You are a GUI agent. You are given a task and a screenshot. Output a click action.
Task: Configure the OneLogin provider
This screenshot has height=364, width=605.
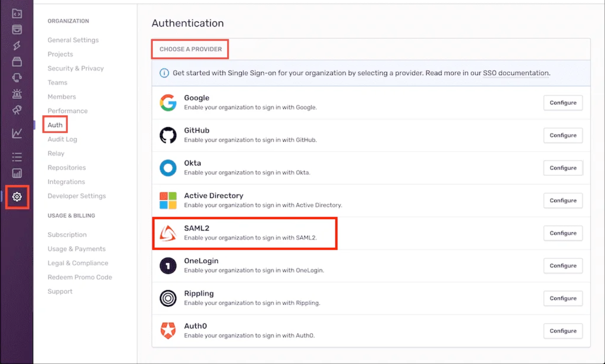563,266
